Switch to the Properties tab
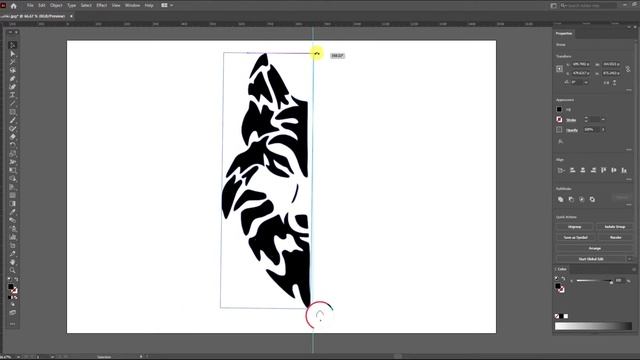Screen dimensions: 640x360 [564, 33]
